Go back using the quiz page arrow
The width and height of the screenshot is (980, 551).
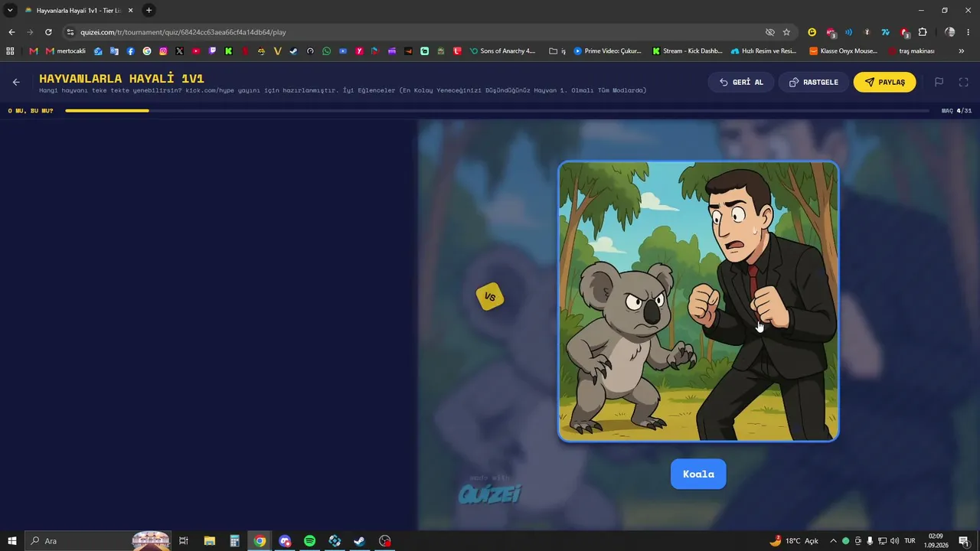(x=16, y=82)
